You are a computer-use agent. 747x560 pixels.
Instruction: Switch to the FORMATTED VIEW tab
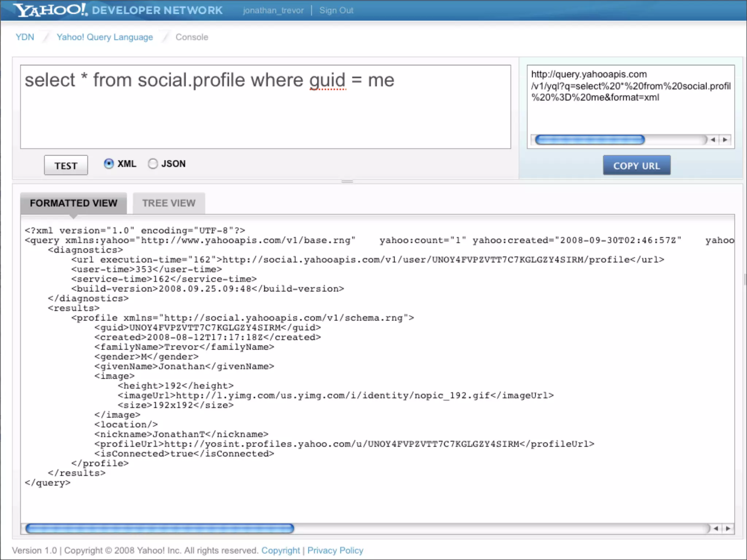coord(74,203)
